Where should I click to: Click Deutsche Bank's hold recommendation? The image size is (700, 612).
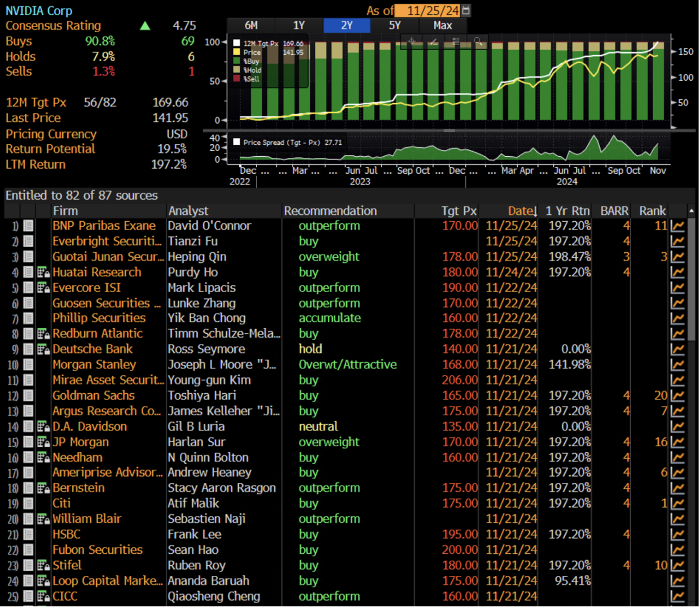tap(310, 350)
